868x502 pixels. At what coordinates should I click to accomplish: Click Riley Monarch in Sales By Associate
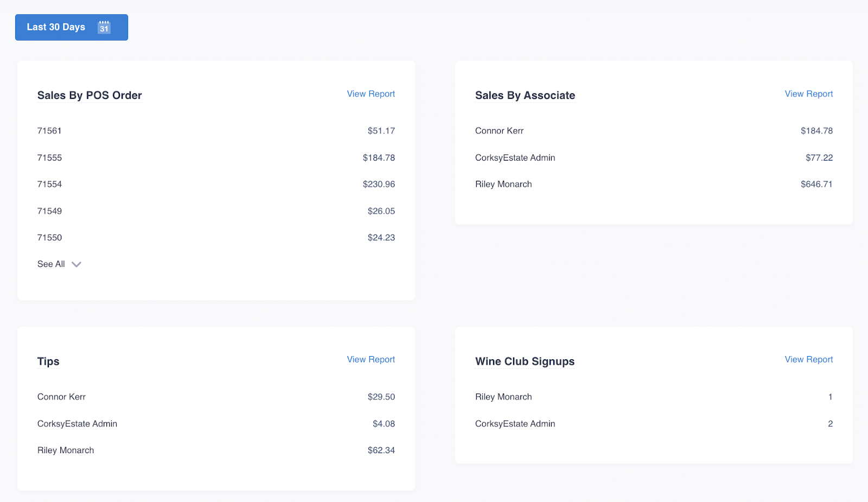(503, 185)
